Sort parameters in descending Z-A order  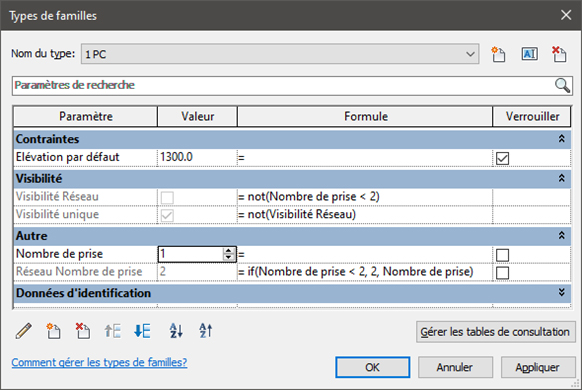[206, 331]
